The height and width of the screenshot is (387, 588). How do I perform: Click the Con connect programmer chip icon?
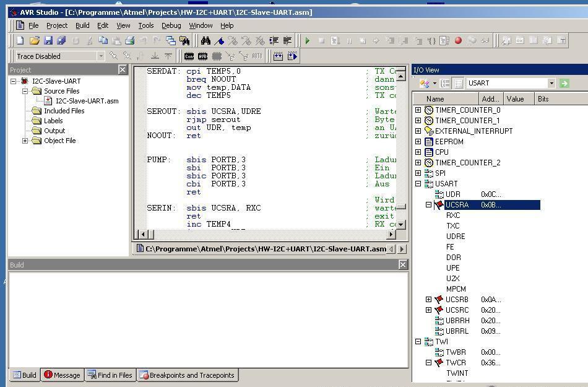tap(189, 56)
